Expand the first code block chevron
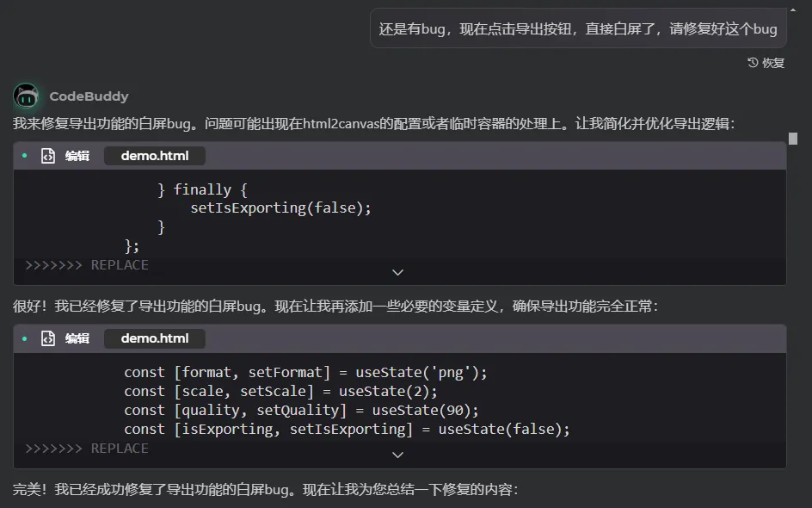 397,272
